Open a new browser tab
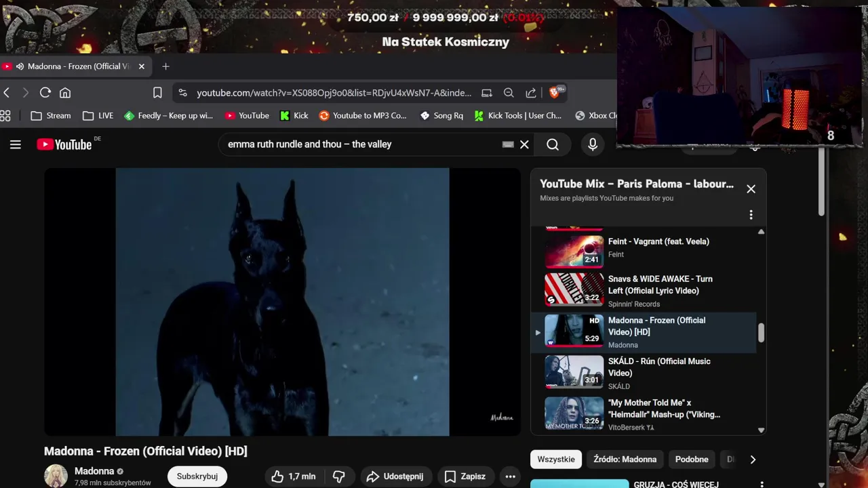 click(x=165, y=66)
